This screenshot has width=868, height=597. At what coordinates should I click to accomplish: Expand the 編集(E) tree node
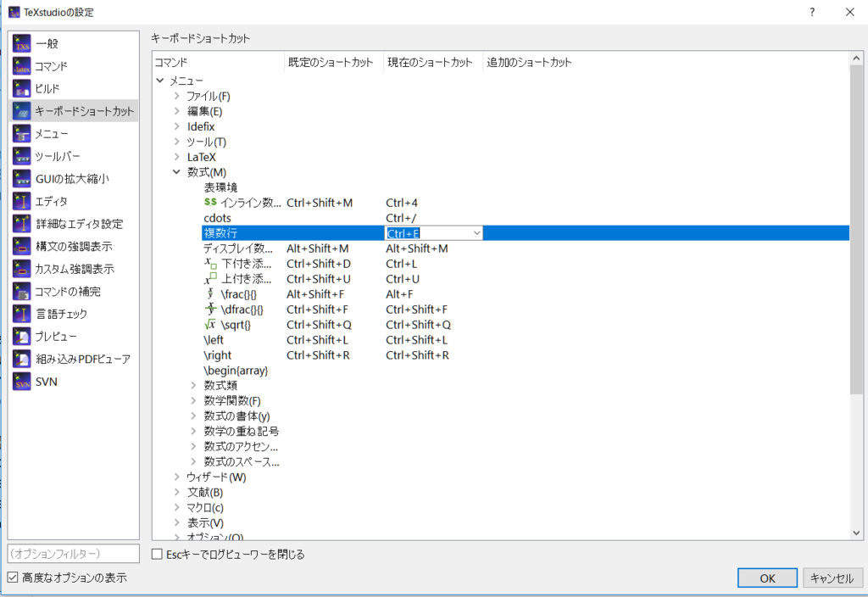click(176, 111)
